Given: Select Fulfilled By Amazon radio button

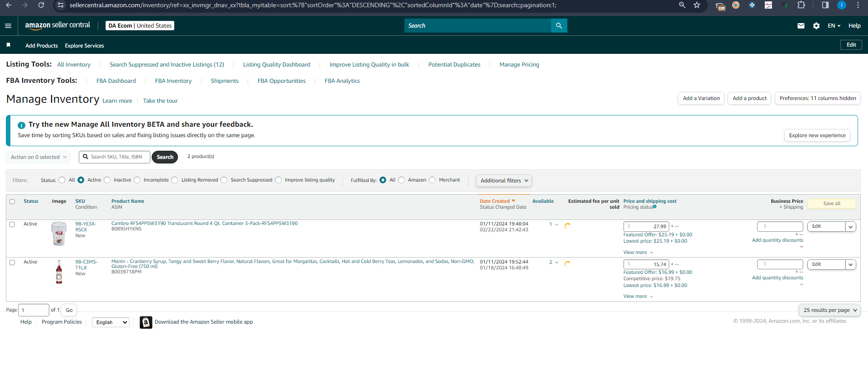Looking at the screenshot, I should (x=402, y=180).
